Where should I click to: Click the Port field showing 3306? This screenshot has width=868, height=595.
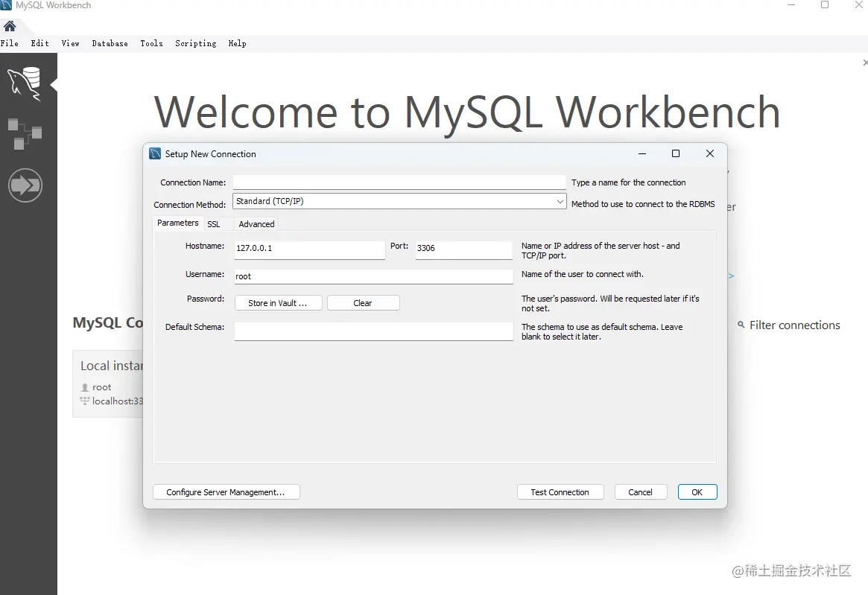(464, 249)
